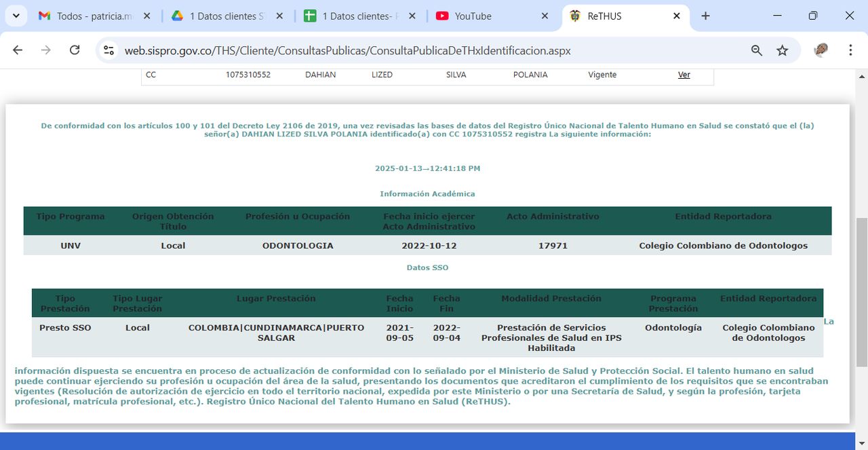Click the Gmail favicon on first tab
This screenshot has width=868, height=450.
(x=44, y=16)
